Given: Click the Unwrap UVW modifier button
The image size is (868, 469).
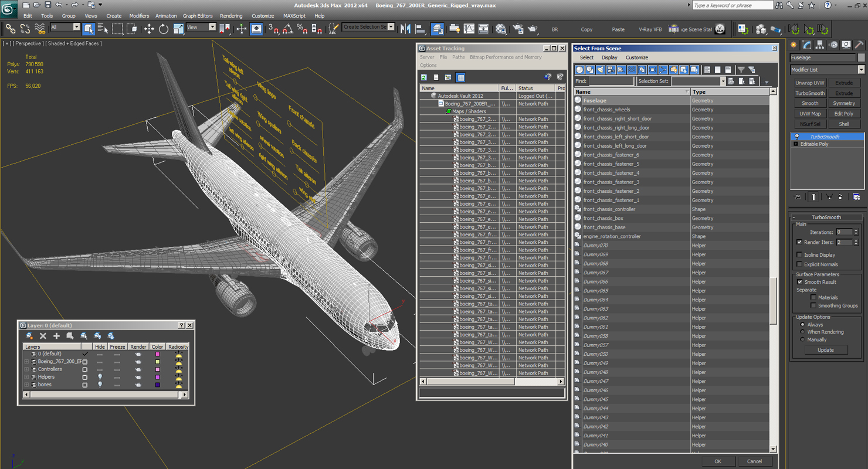Looking at the screenshot, I should click(810, 83).
